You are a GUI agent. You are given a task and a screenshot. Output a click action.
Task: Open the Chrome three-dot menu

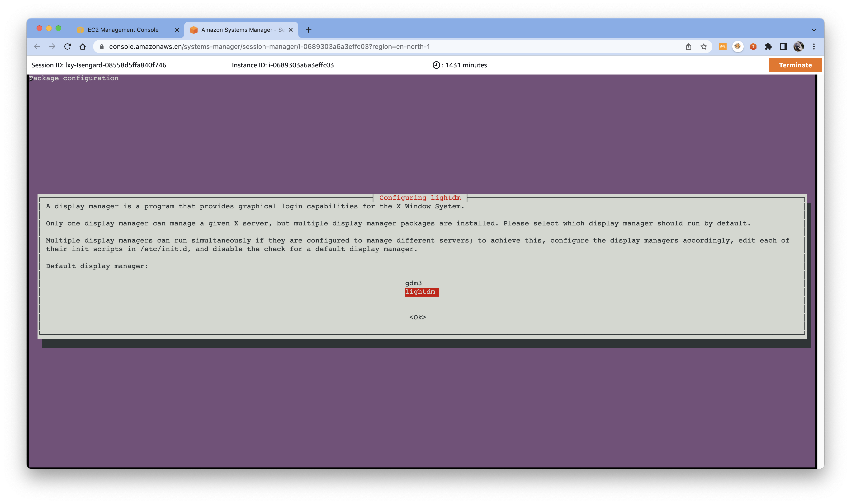click(x=814, y=47)
